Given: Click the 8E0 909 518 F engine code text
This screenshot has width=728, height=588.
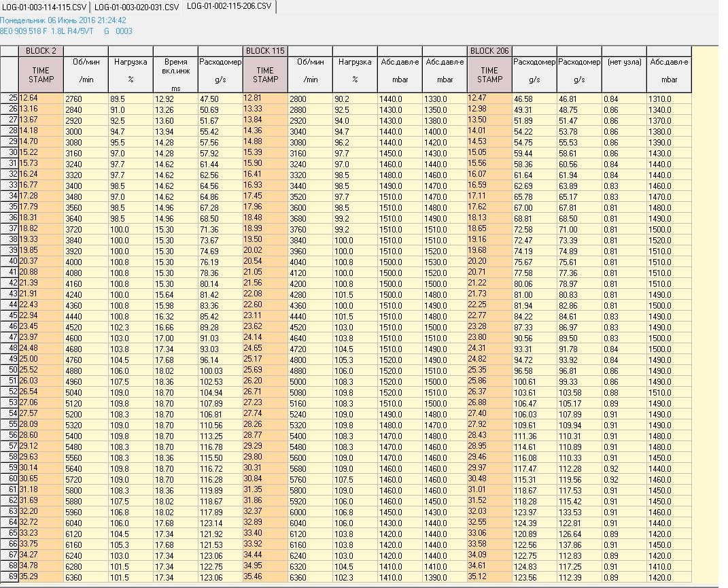Looking at the screenshot, I should click(x=24, y=31).
